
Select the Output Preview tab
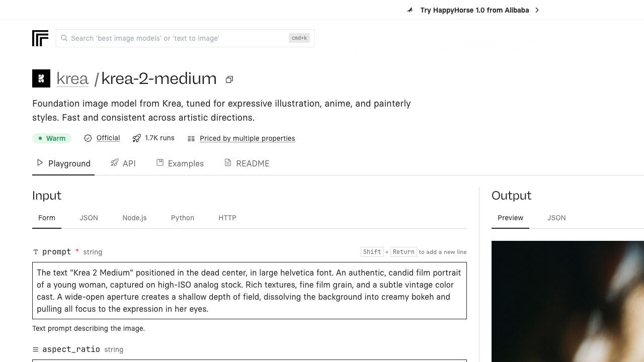click(510, 218)
